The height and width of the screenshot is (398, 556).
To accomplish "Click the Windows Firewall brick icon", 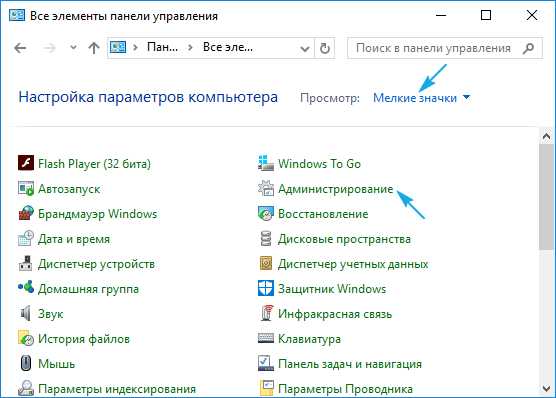I will tap(26, 214).
